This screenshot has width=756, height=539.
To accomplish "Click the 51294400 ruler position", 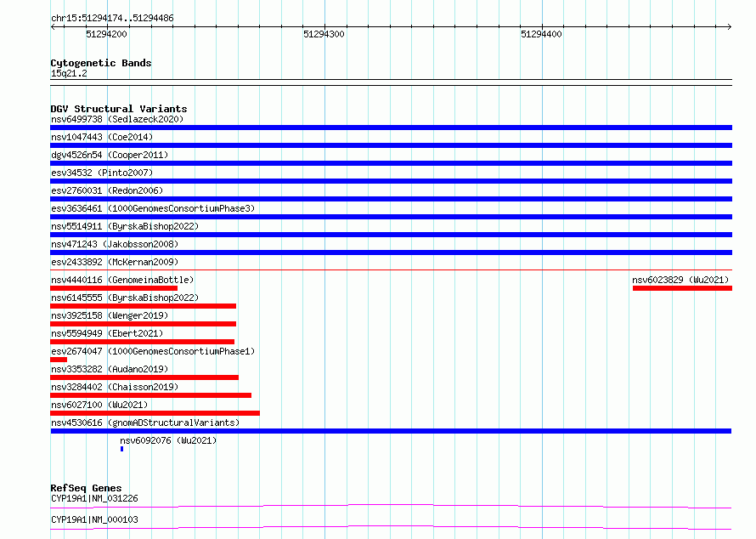I will click(x=541, y=34).
